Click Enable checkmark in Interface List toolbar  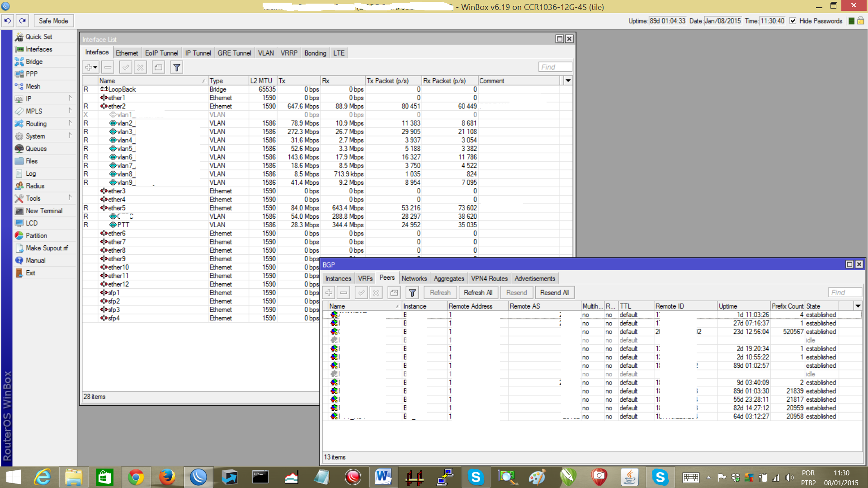(126, 67)
